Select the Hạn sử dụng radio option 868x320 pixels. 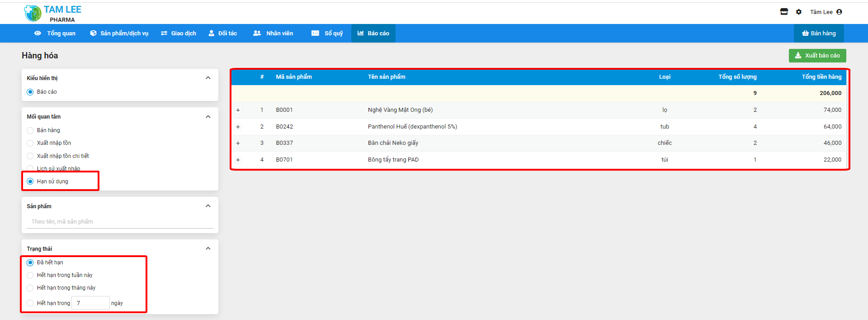tap(30, 181)
